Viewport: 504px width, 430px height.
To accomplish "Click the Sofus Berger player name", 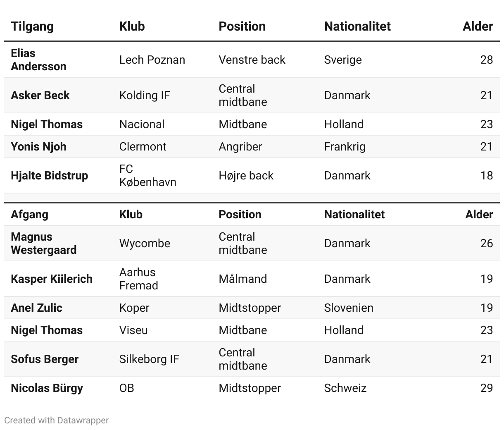I will point(45,359).
